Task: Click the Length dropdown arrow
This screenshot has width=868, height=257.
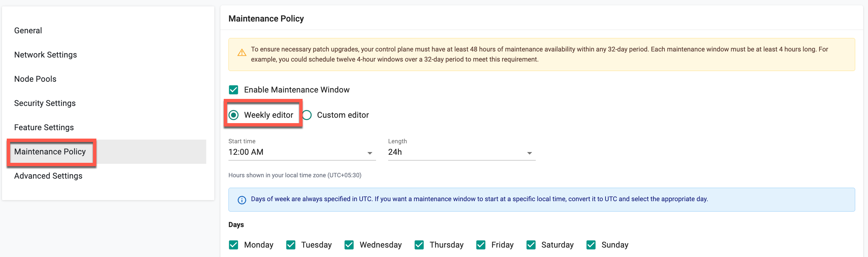Action: (x=529, y=153)
